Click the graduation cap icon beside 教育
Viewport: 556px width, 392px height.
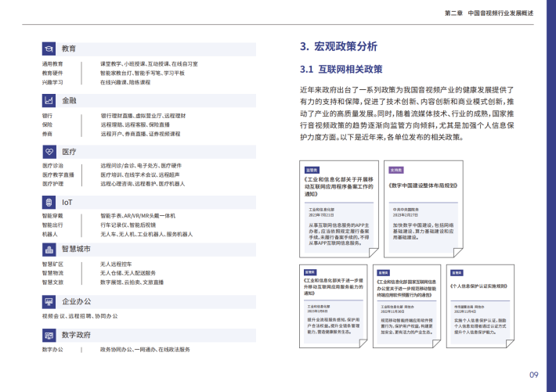coord(49,49)
